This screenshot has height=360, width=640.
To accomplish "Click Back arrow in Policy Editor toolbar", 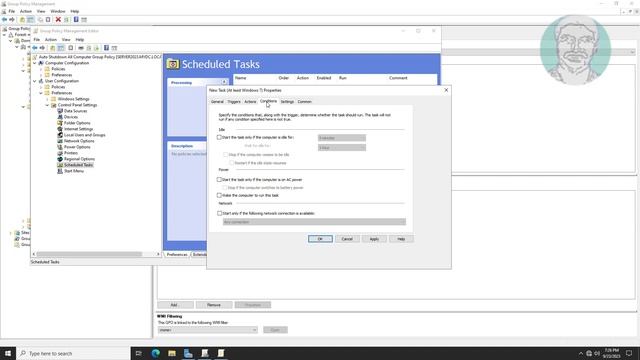I will (35, 48).
